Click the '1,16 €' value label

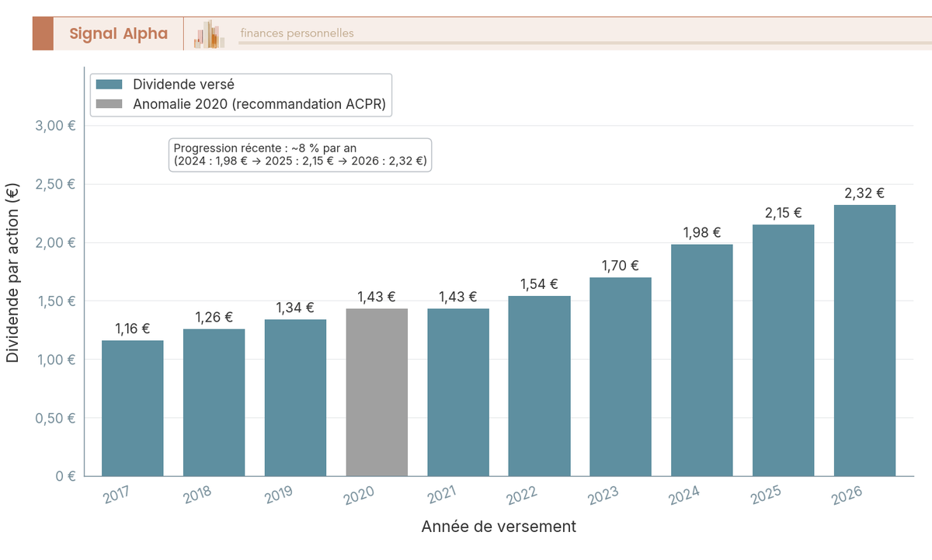point(133,329)
